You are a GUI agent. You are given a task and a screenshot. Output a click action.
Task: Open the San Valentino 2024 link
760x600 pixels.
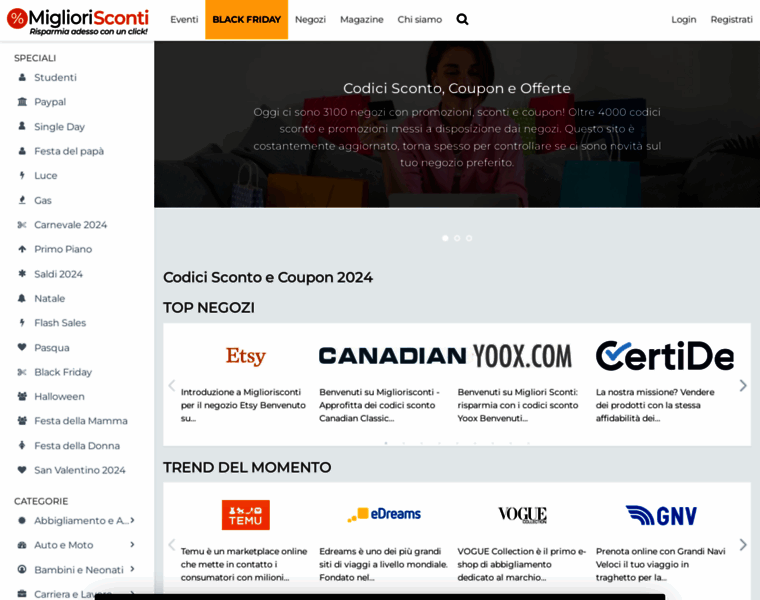79,470
